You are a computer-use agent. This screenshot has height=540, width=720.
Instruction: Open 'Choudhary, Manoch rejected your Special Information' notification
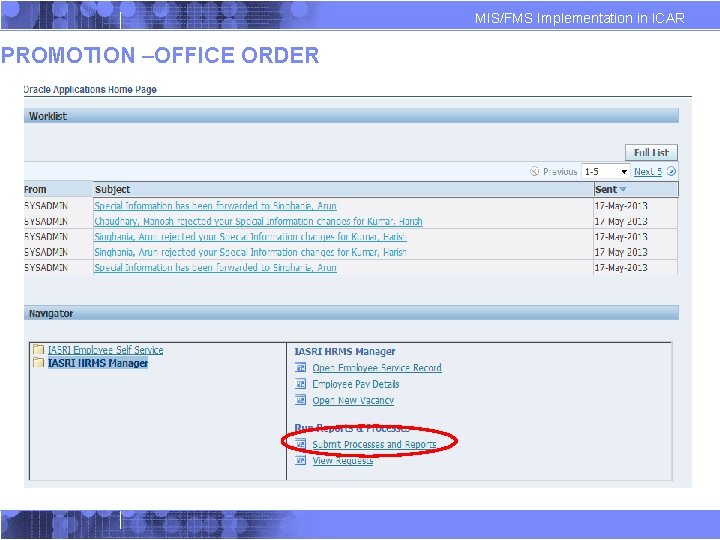[258, 221]
